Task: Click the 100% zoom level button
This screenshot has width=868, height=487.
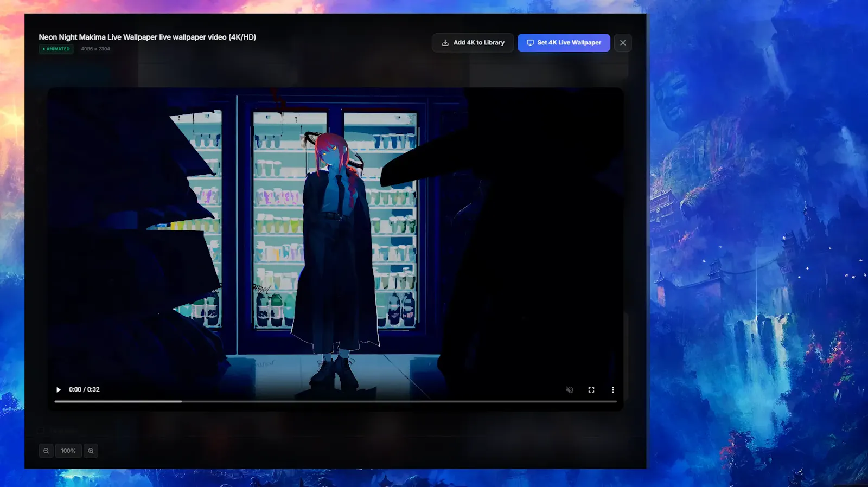Action: (68, 451)
